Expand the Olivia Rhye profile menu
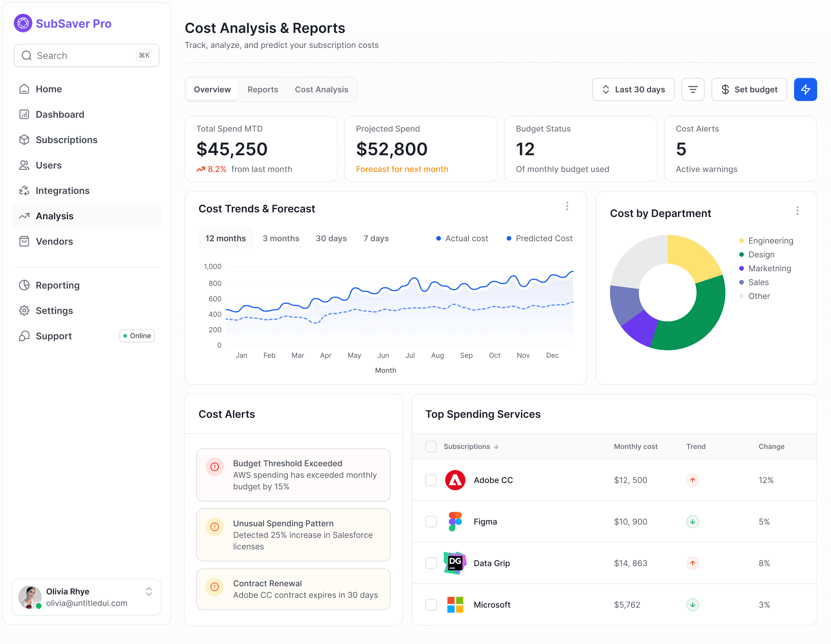Image resolution: width=831 pixels, height=644 pixels. coord(149,591)
